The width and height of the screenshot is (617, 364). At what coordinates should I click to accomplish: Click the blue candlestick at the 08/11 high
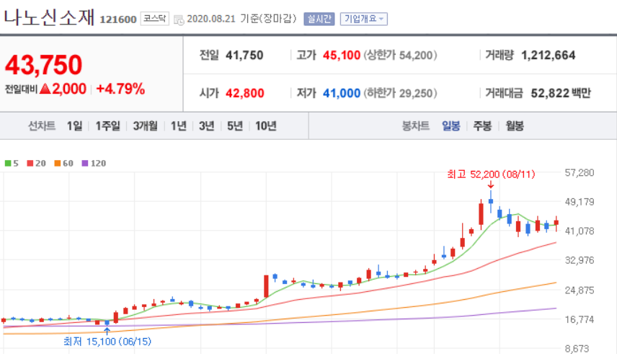(x=491, y=201)
